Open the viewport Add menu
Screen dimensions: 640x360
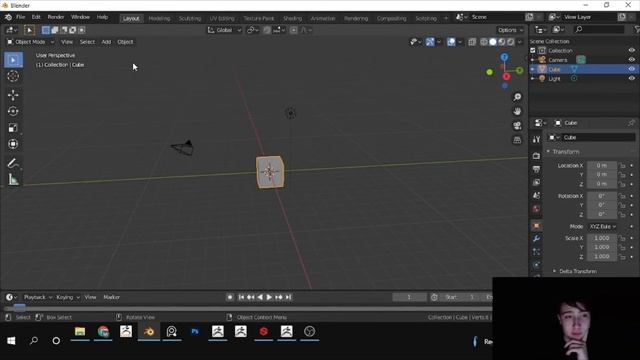pos(106,42)
